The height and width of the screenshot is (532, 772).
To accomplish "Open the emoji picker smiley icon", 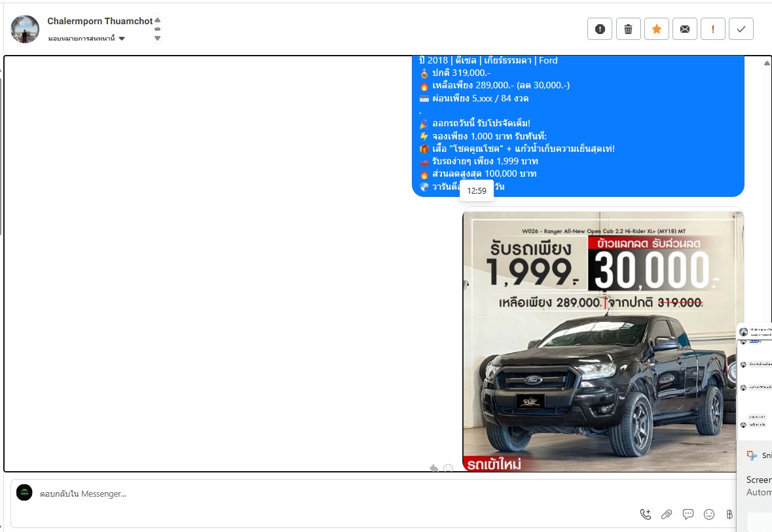I will pyautogui.click(x=709, y=514).
